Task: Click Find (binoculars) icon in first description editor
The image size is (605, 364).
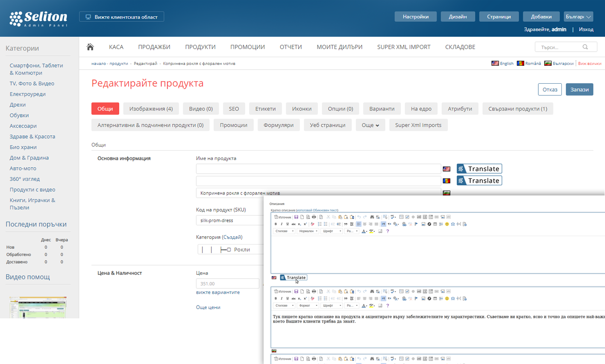Action: [x=372, y=217]
